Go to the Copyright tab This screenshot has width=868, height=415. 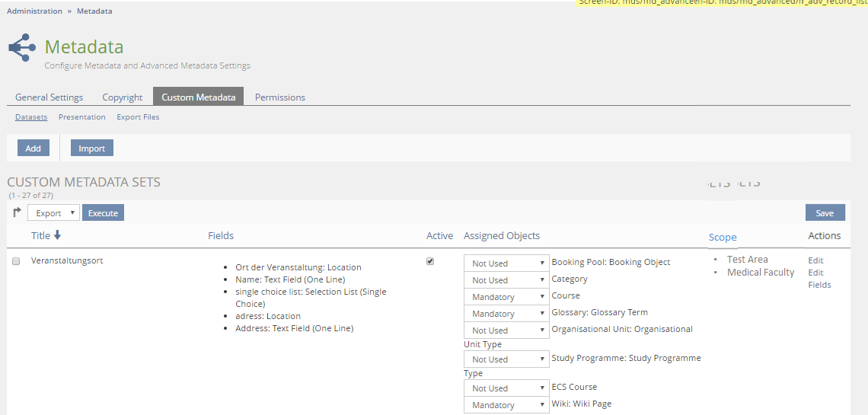coord(123,97)
